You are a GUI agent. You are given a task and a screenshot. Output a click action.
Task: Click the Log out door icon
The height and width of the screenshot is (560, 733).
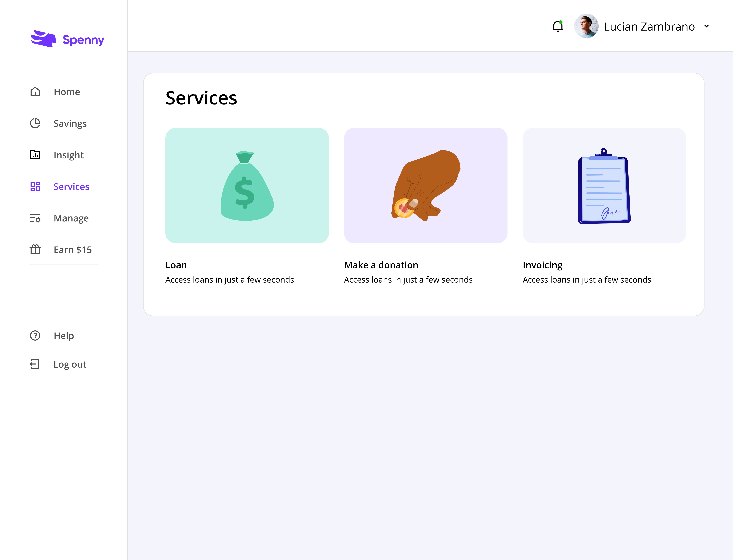click(x=35, y=364)
